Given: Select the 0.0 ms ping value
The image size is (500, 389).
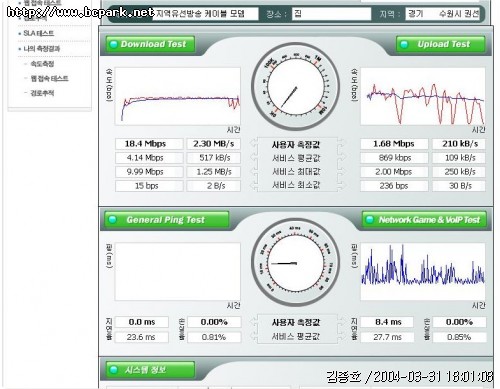Looking at the screenshot, I should pyautogui.click(x=142, y=322).
